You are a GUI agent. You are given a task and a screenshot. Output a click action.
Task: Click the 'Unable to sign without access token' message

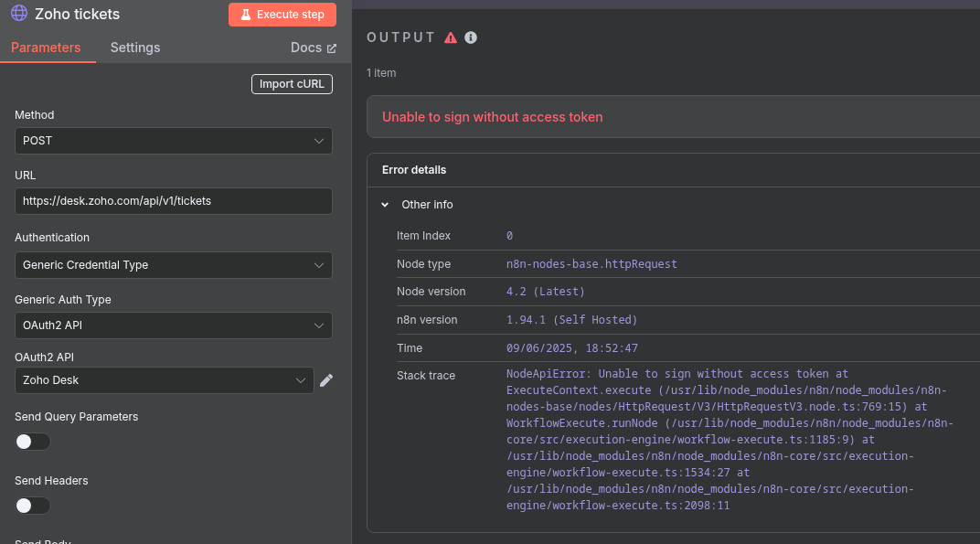[x=492, y=117]
